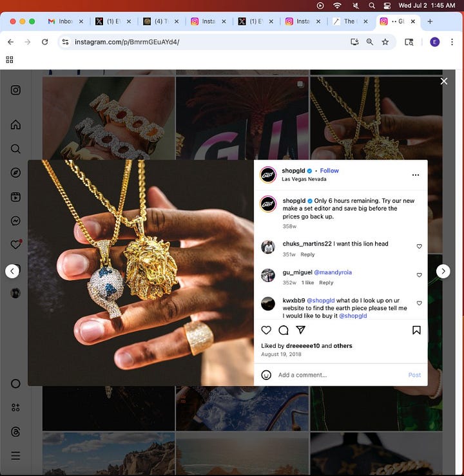Viewport: 464px width, 476px height.
Task: Open Messenger icon in the sidebar
Action: click(15, 221)
